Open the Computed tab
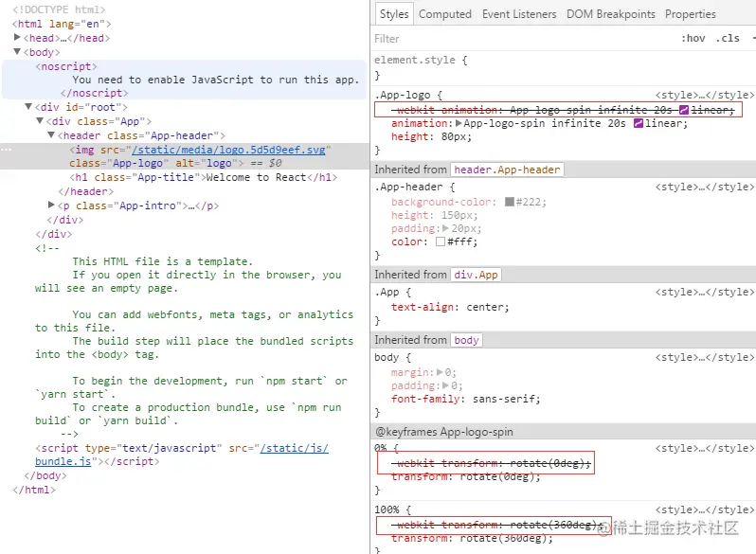The image size is (756, 554). [445, 14]
